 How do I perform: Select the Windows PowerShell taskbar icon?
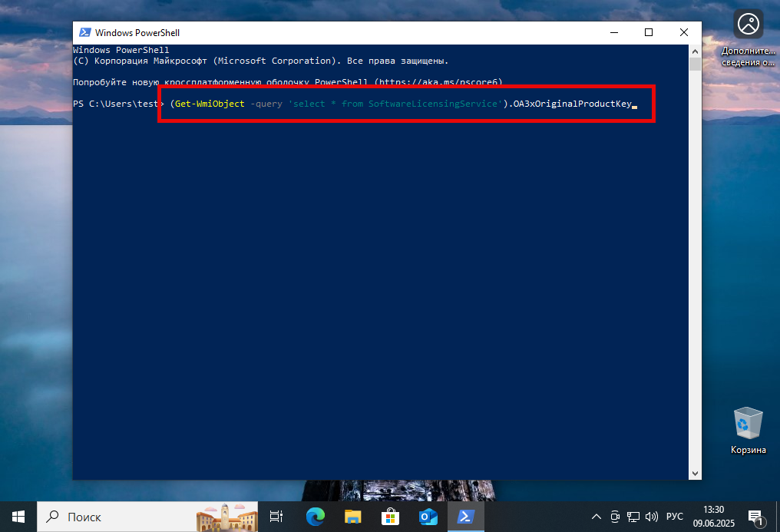coord(465,517)
